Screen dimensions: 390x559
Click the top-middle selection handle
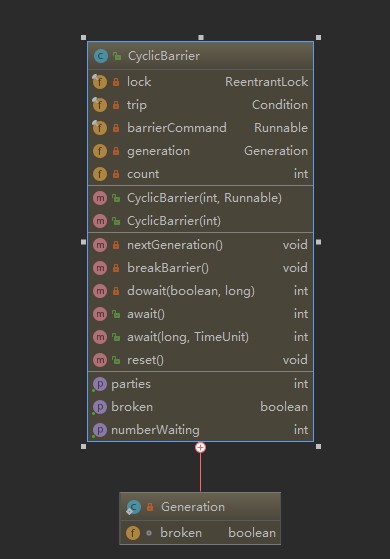pos(201,37)
